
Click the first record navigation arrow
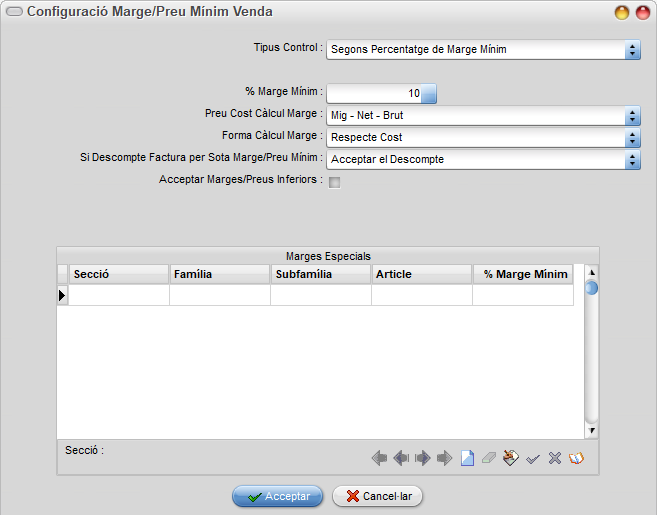click(x=379, y=458)
